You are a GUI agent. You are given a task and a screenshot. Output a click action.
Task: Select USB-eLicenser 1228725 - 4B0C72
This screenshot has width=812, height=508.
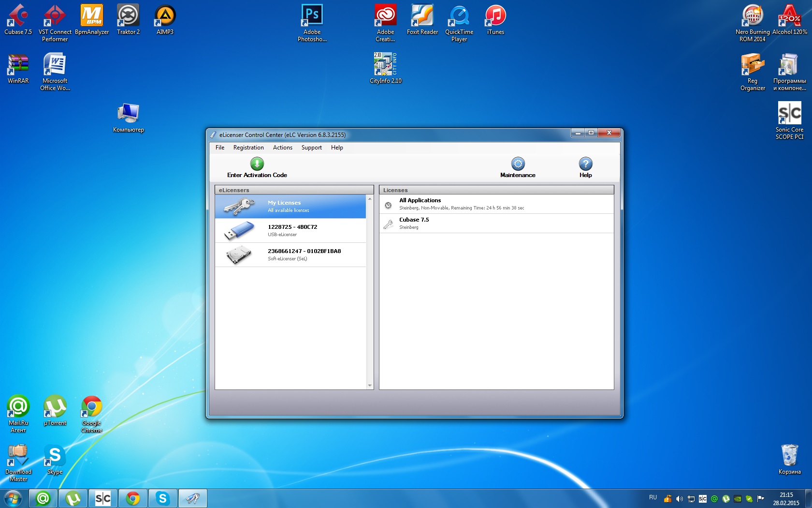290,231
